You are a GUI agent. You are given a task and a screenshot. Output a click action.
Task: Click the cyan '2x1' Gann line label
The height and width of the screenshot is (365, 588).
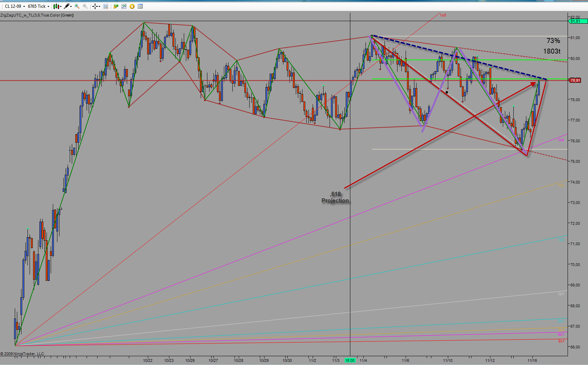point(561,321)
